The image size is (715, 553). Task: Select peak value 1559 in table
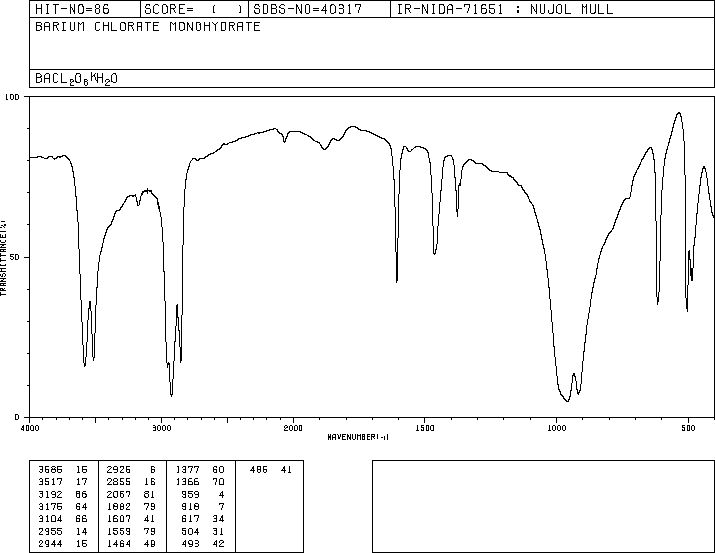coord(119,532)
